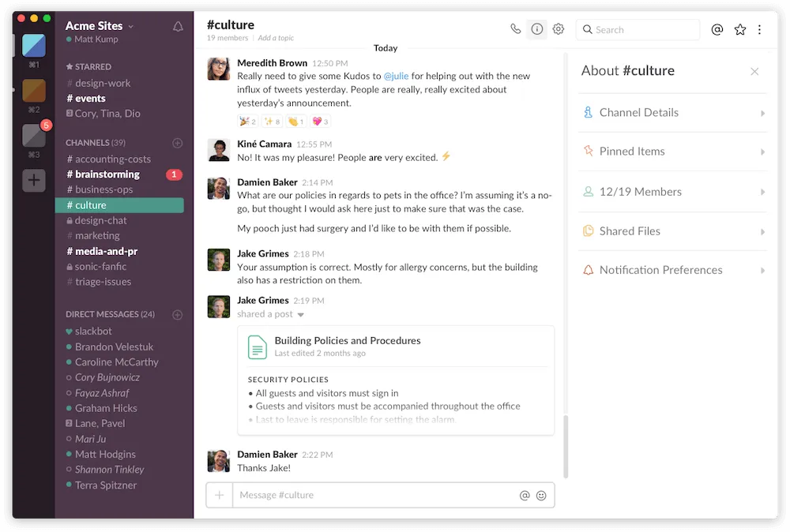The image size is (790, 532).
Task: Start new direct message via plus icon
Action: coord(177,315)
